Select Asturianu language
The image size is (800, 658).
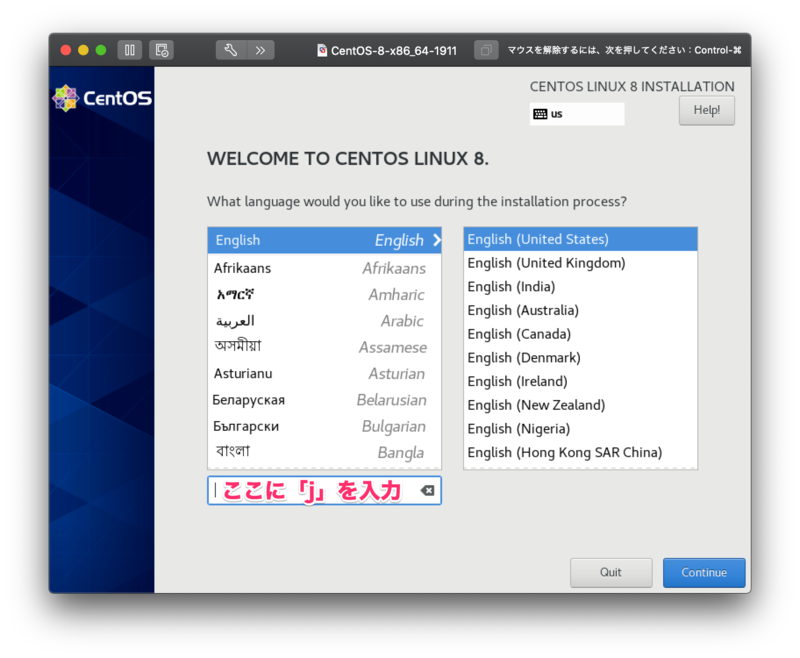(x=324, y=373)
